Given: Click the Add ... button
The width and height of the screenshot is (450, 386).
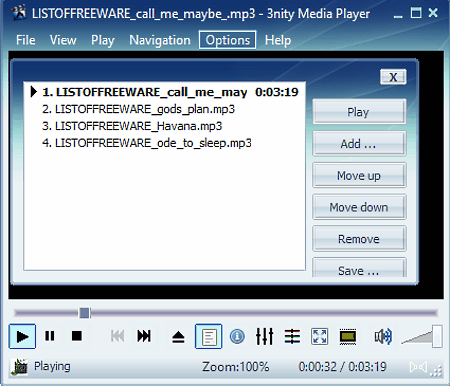Looking at the screenshot, I should [359, 144].
